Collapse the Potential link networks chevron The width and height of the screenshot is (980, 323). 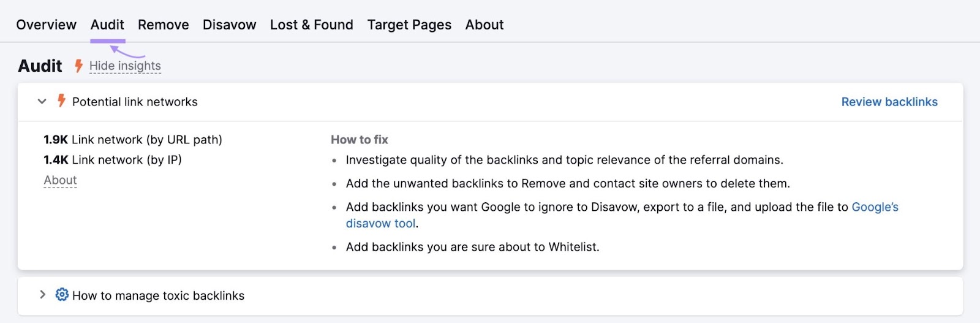click(42, 102)
